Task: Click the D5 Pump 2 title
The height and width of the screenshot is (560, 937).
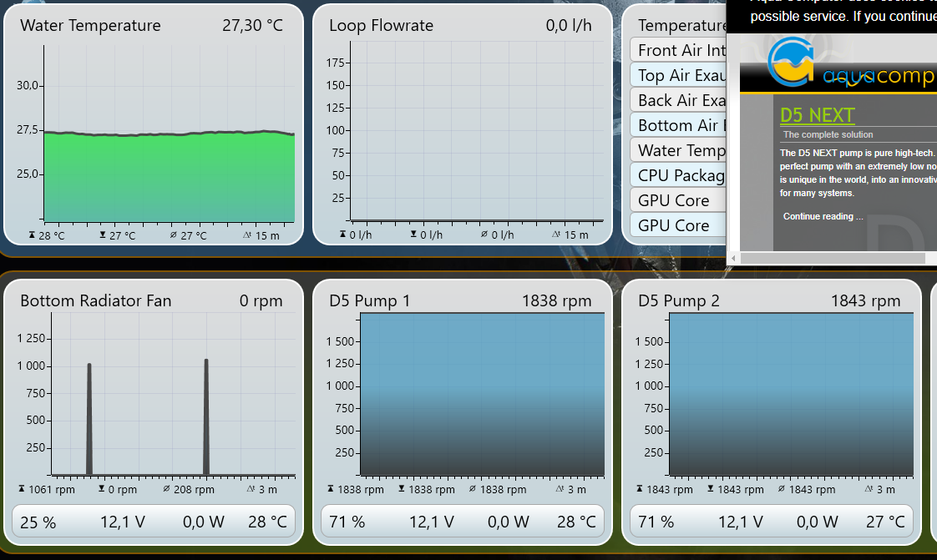Action: click(679, 300)
